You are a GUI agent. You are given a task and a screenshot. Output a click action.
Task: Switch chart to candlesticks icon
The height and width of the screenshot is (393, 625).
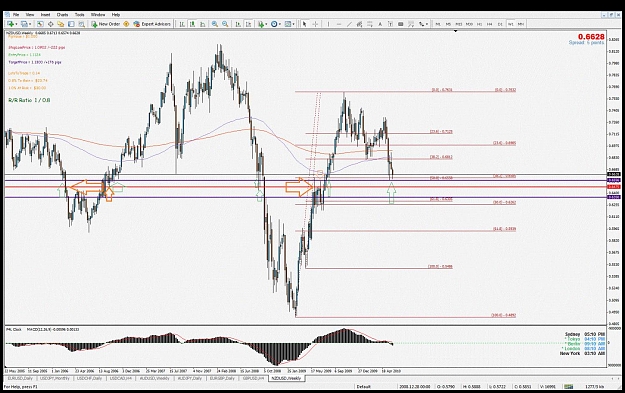(192, 24)
